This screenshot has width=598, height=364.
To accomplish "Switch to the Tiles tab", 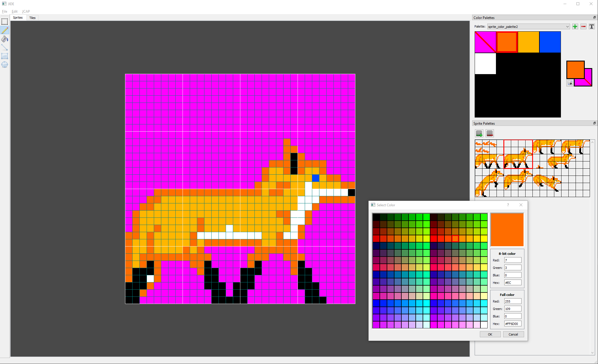I will click(x=32, y=18).
